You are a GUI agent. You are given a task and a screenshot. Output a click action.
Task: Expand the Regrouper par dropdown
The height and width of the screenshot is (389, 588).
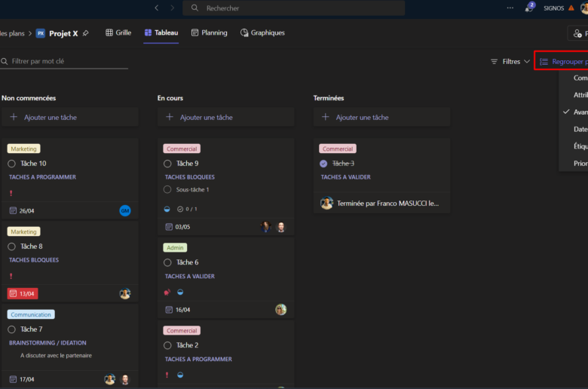click(562, 62)
